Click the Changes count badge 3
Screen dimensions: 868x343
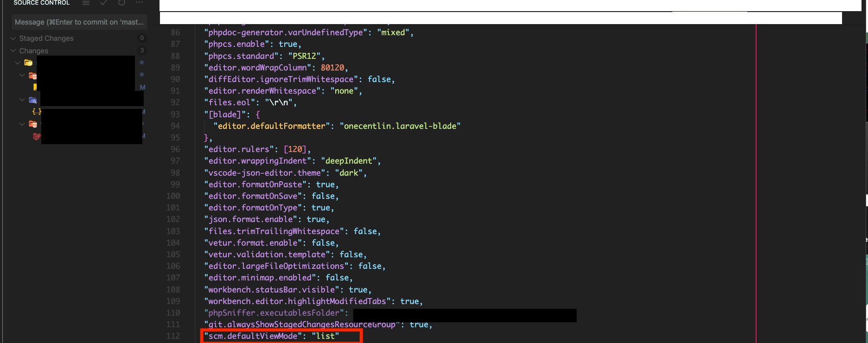tap(142, 51)
